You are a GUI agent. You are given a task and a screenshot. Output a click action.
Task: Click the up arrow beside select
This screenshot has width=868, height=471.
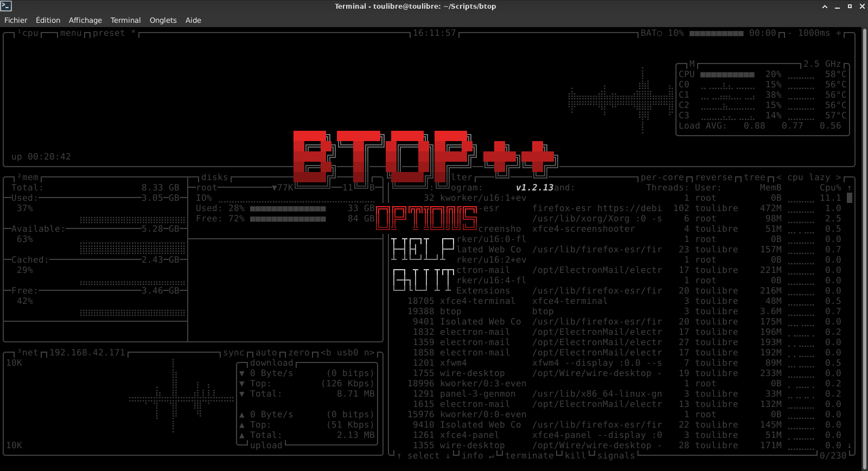point(399,456)
